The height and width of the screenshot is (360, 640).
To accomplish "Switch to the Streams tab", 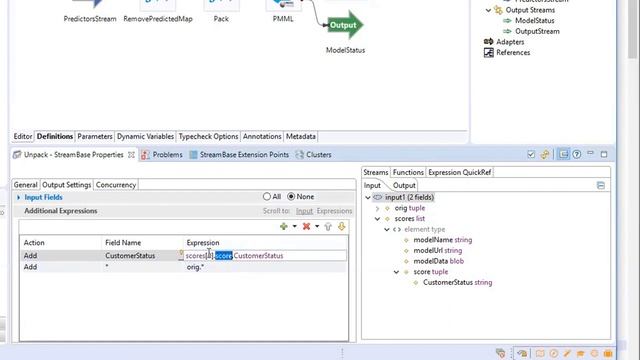I will point(376,172).
